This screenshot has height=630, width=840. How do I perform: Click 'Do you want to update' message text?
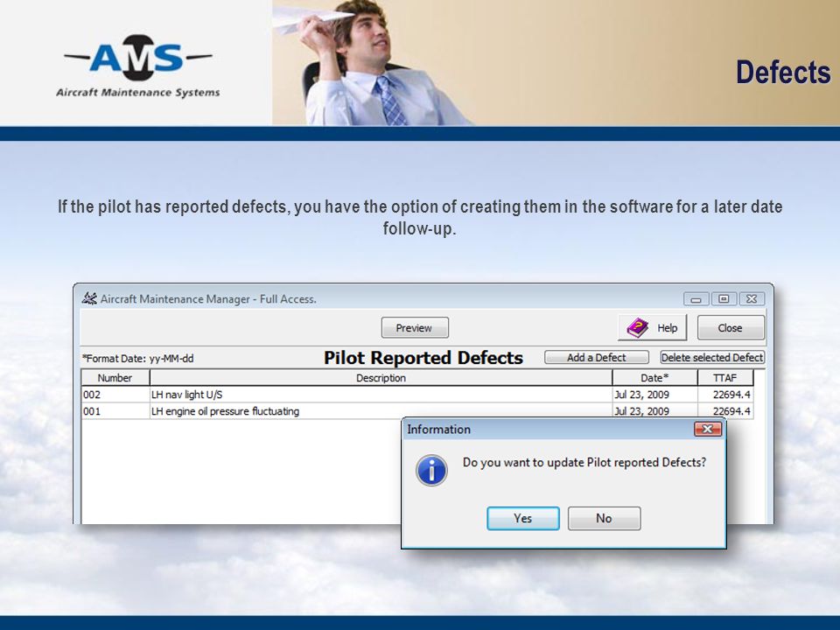(584, 462)
